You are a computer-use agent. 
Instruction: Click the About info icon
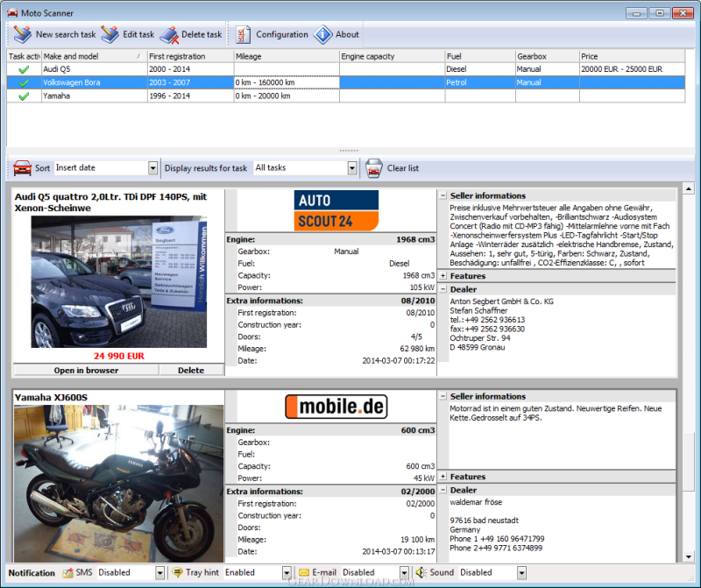click(x=322, y=34)
